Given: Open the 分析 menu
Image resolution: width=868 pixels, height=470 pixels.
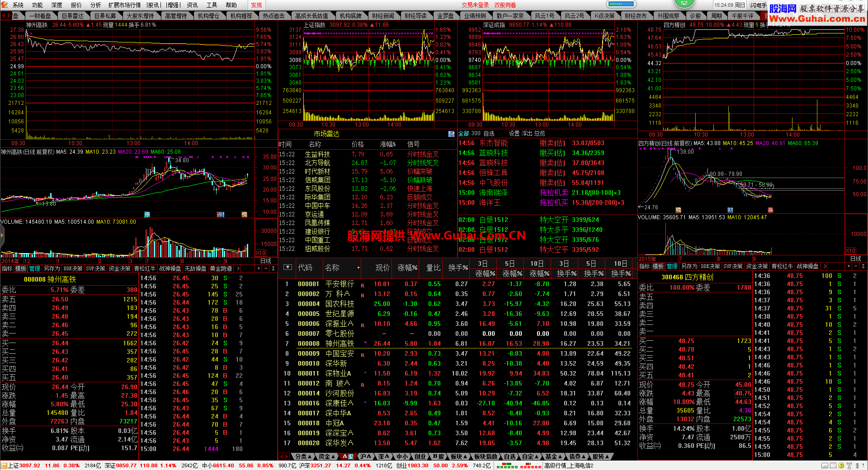Looking at the screenshot, I should pos(96,5).
